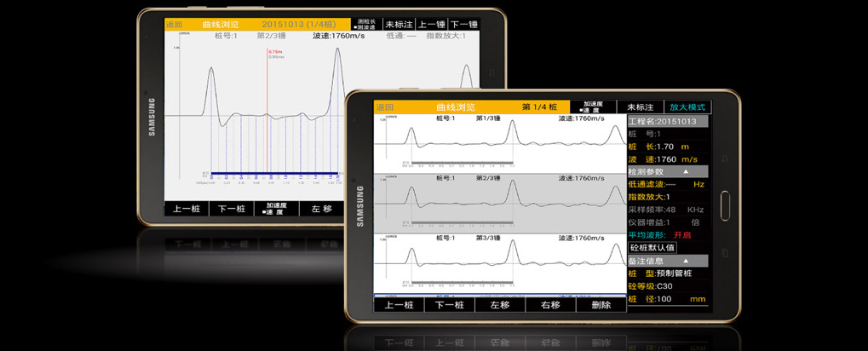Edit 砼等级 C30 field
The width and height of the screenshot is (868, 351).
[668, 286]
